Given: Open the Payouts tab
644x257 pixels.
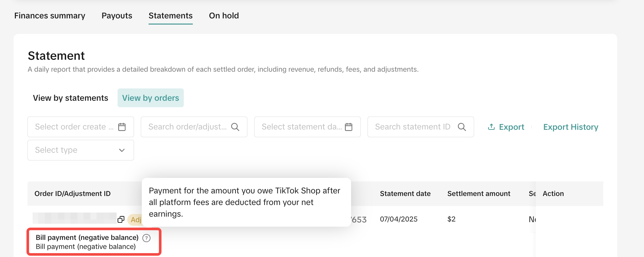Looking at the screenshot, I should 117,16.
